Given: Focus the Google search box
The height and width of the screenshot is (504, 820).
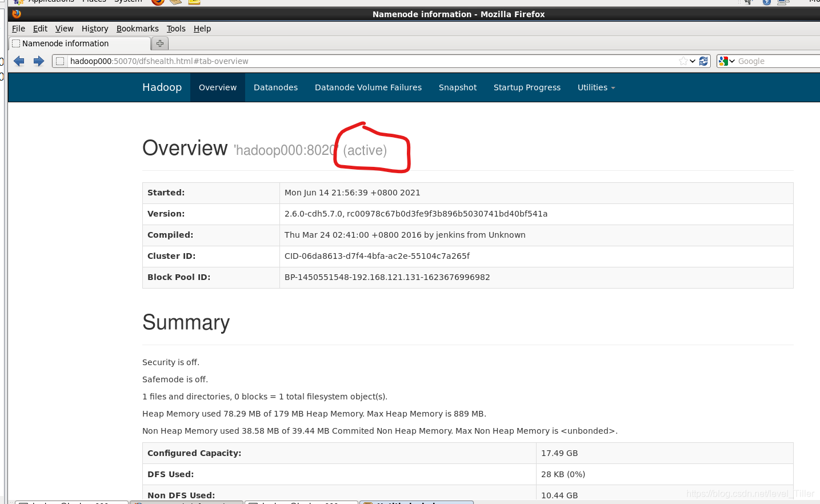Looking at the screenshot, I should click(778, 61).
